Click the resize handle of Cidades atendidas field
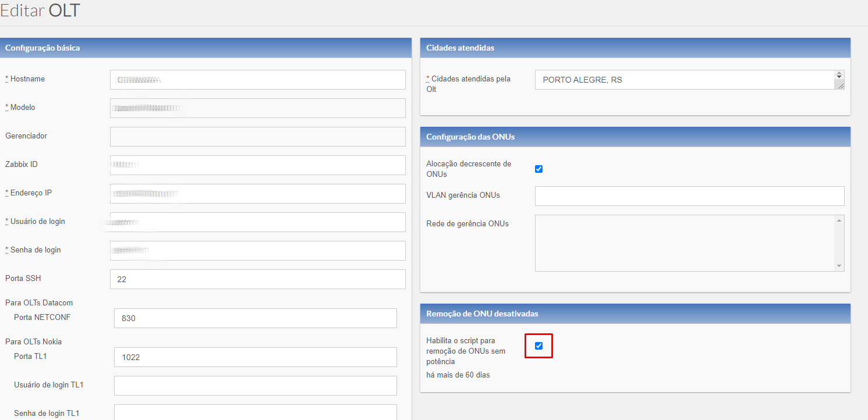 point(839,85)
